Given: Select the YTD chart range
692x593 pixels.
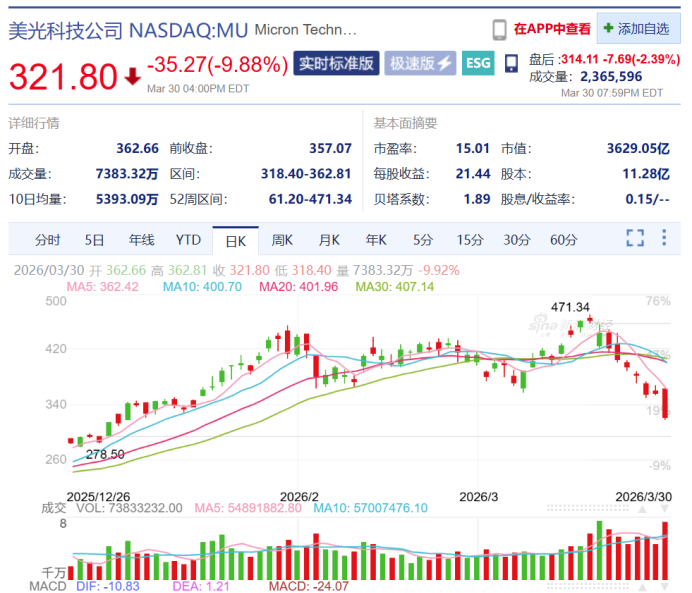Looking at the screenshot, I should click(188, 240).
